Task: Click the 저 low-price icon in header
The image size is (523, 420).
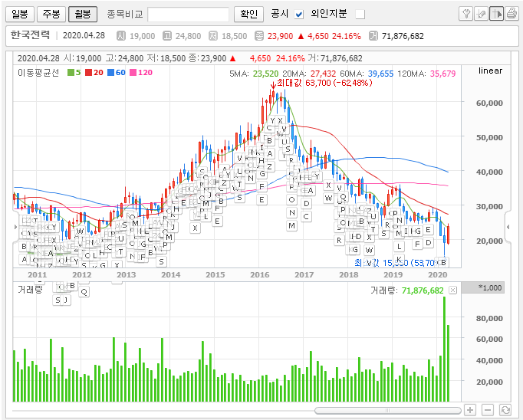Action: point(213,36)
